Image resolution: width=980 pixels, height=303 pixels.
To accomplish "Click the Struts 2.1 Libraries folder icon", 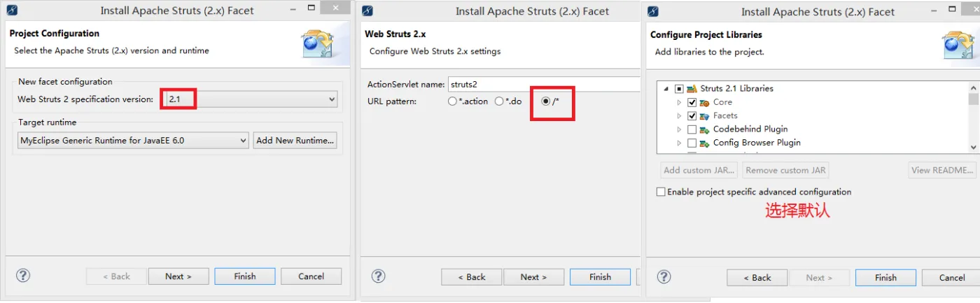I will [692, 89].
